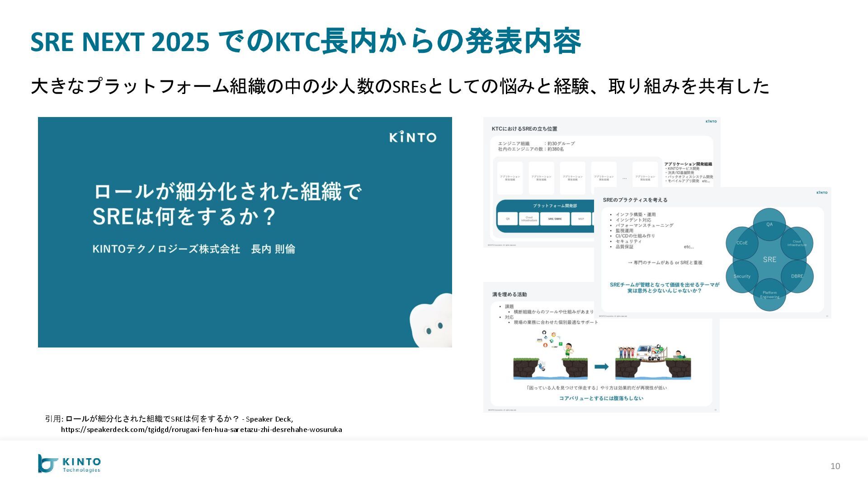This screenshot has height=488, width=868.
Task: Click the プラットフォーム開発部 label
Action: click(x=555, y=206)
